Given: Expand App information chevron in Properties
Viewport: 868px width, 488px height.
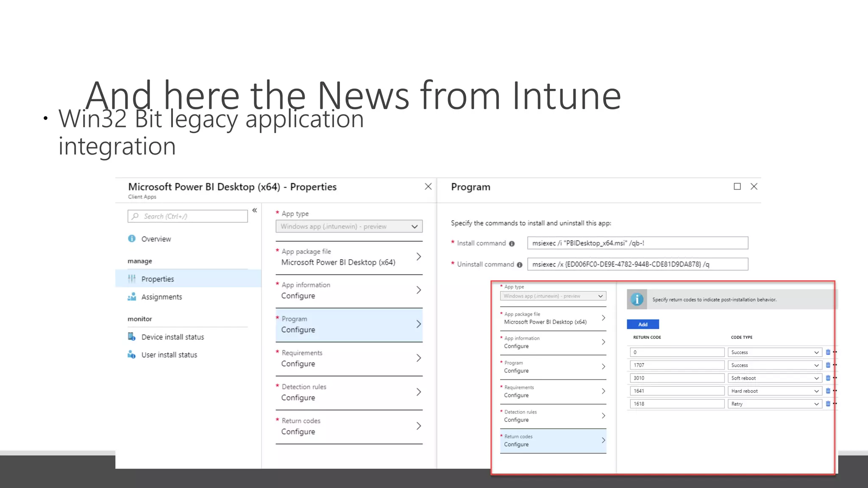Looking at the screenshot, I should tap(419, 290).
